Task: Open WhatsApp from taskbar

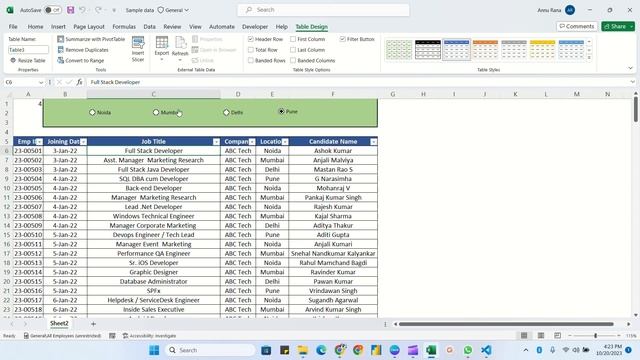Action: coord(468,350)
